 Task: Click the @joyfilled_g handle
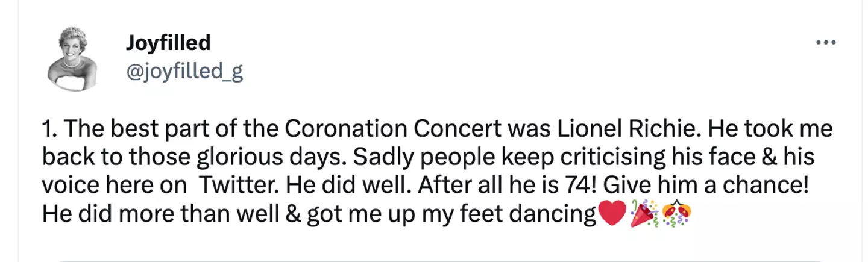pos(184,72)
